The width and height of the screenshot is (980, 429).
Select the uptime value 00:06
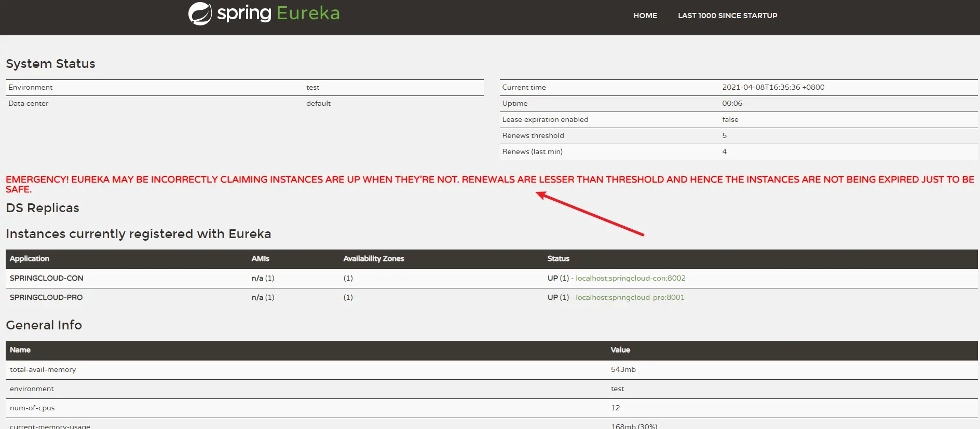point(732,103)
